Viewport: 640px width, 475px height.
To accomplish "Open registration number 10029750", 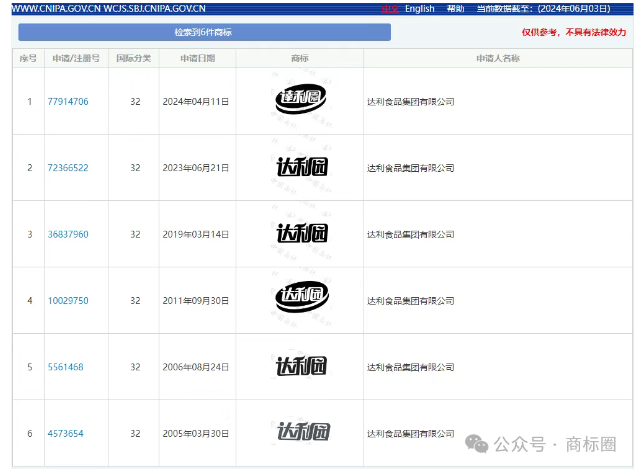I will (68, 301).
